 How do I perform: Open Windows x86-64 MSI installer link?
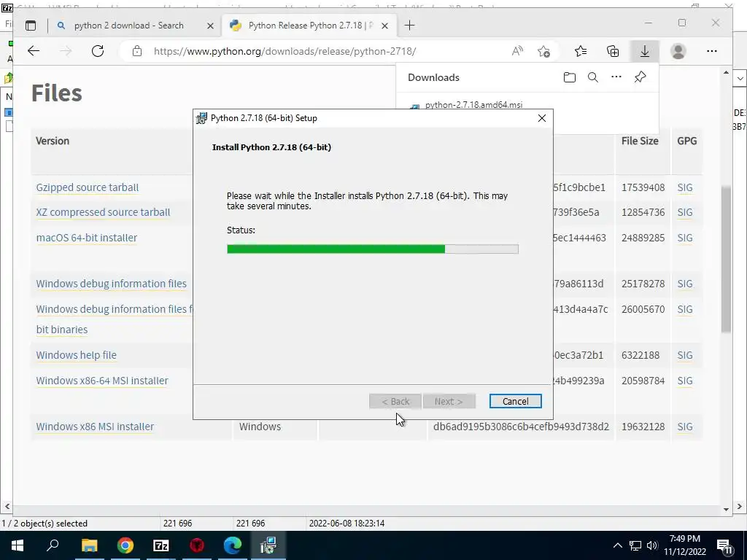tap(102, 381)
